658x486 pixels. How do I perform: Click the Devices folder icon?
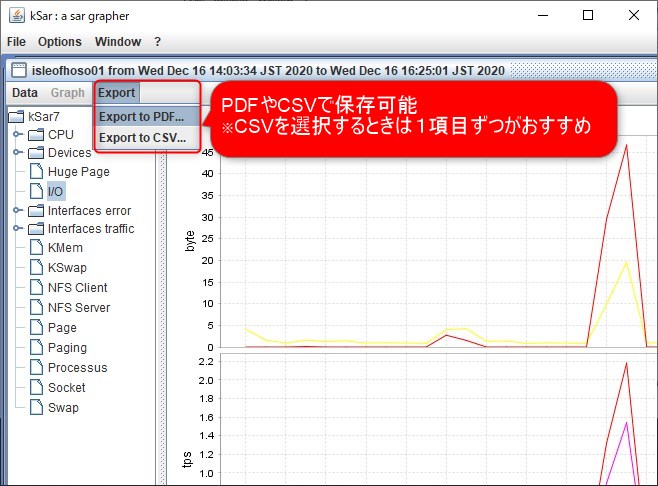[x=36, y=153]
